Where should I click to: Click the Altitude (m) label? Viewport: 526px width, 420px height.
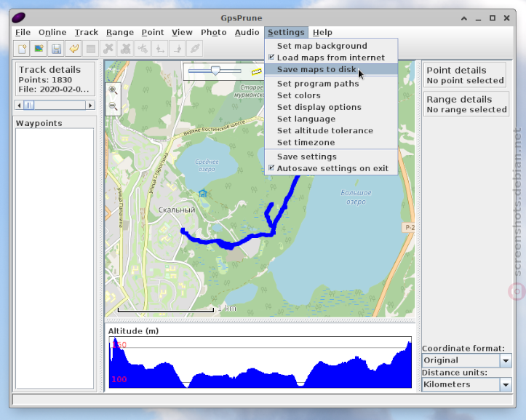click(x=134, y=331)
